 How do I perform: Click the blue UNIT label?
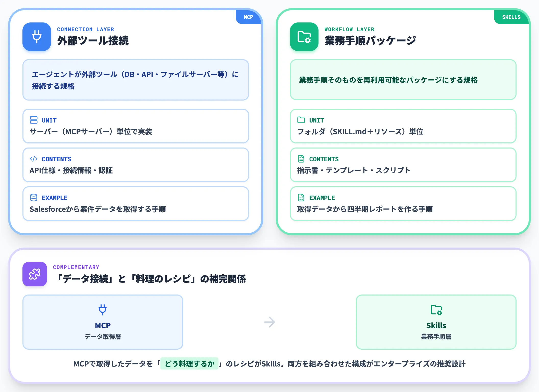click(x=49, y=120)
